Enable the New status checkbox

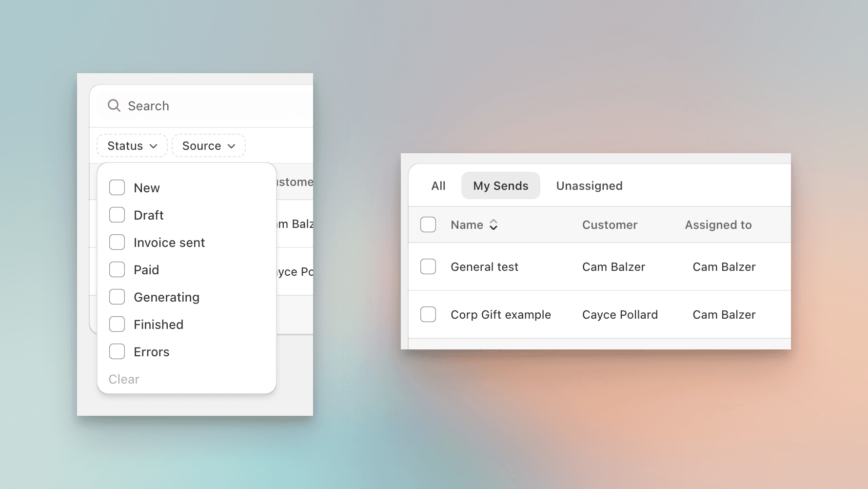117,187
